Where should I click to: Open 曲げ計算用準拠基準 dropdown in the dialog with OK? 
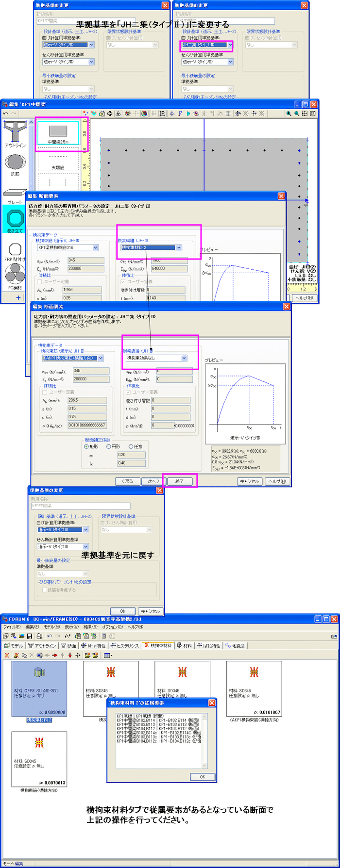(x=86, y=530)
